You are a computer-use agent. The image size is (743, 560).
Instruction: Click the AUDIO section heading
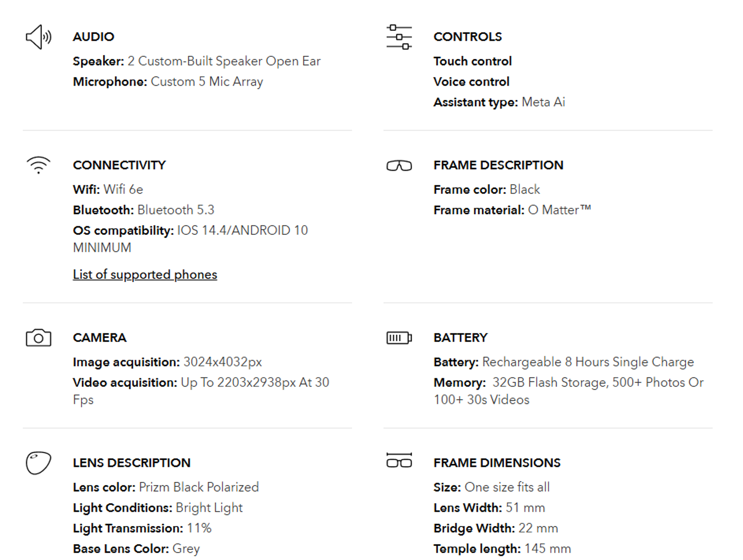tap(94, 37)
